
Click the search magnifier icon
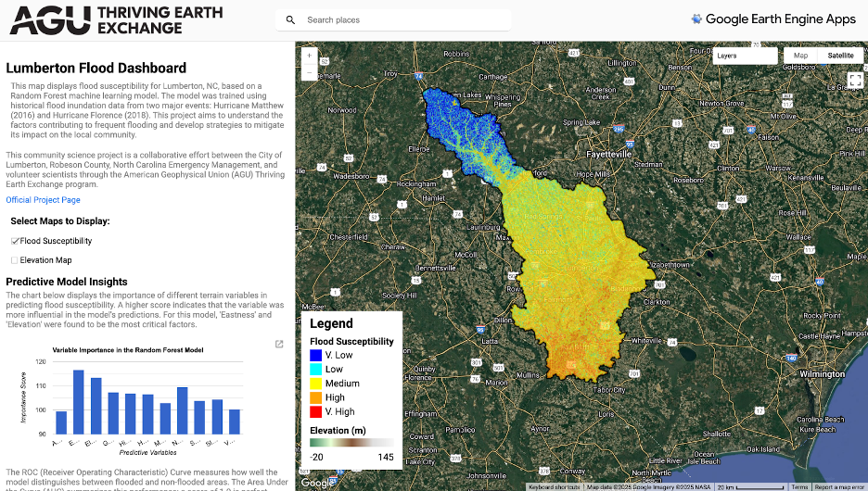(x=290, y=19)
